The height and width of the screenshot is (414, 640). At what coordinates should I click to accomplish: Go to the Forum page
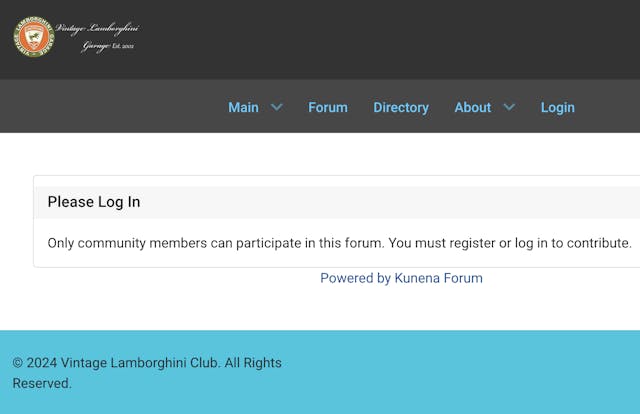tap(328, 107)
